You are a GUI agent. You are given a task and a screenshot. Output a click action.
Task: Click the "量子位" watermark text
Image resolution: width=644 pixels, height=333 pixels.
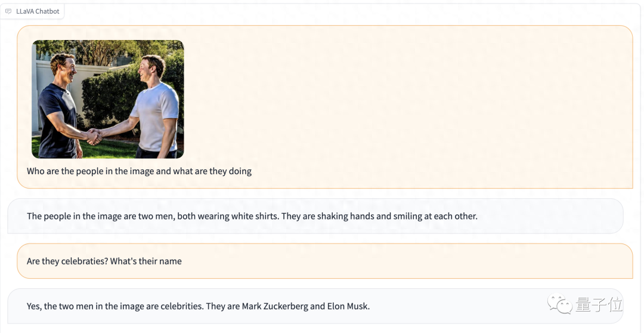coord(599,305)
